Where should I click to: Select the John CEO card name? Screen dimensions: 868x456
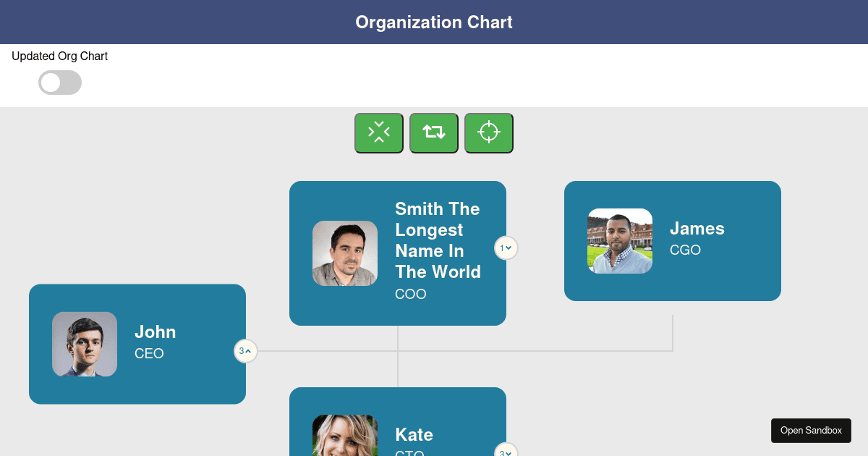(x=155, y=332)
